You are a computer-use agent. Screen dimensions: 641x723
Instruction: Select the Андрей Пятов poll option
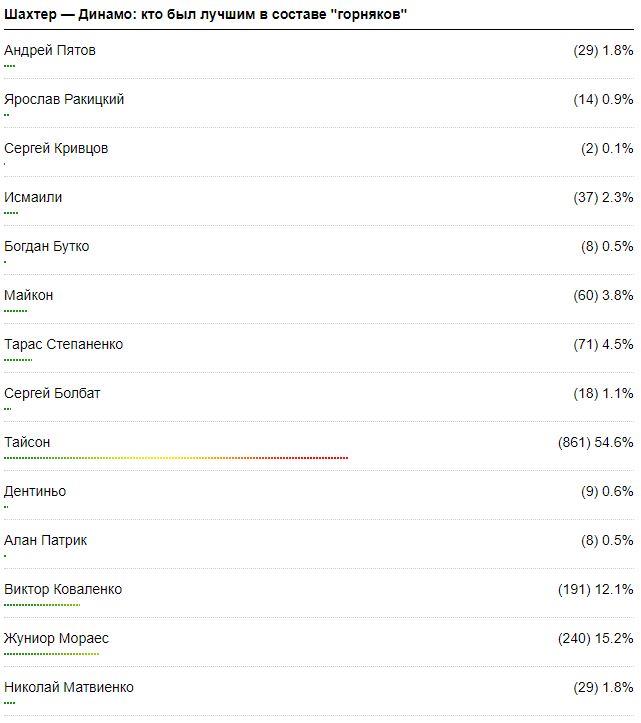tap(50, 50)
